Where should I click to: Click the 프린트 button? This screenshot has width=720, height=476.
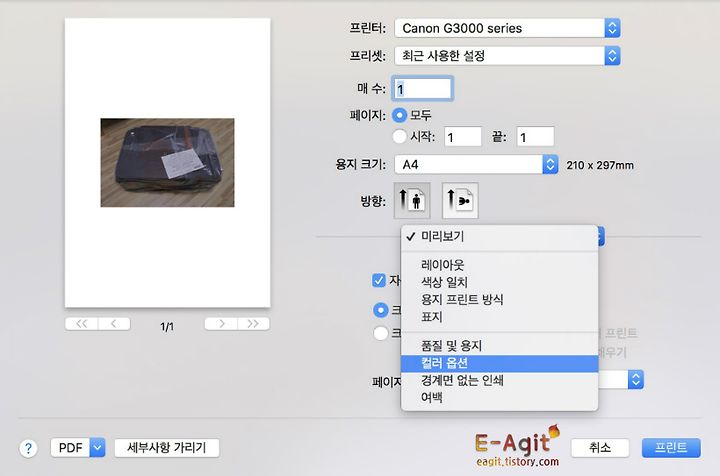pos(671,448)
